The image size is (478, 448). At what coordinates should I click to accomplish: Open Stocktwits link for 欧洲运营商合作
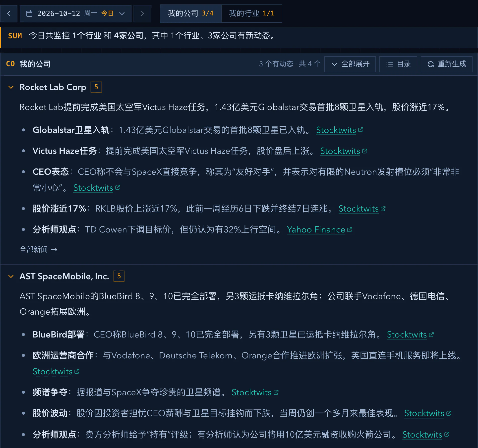click(53, 371)
